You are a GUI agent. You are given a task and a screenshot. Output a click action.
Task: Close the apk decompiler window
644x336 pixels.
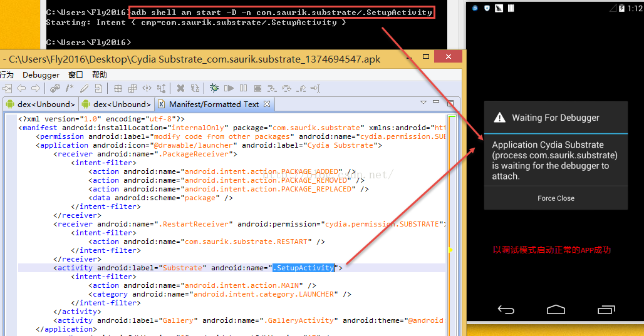click(x=449, y=56)
